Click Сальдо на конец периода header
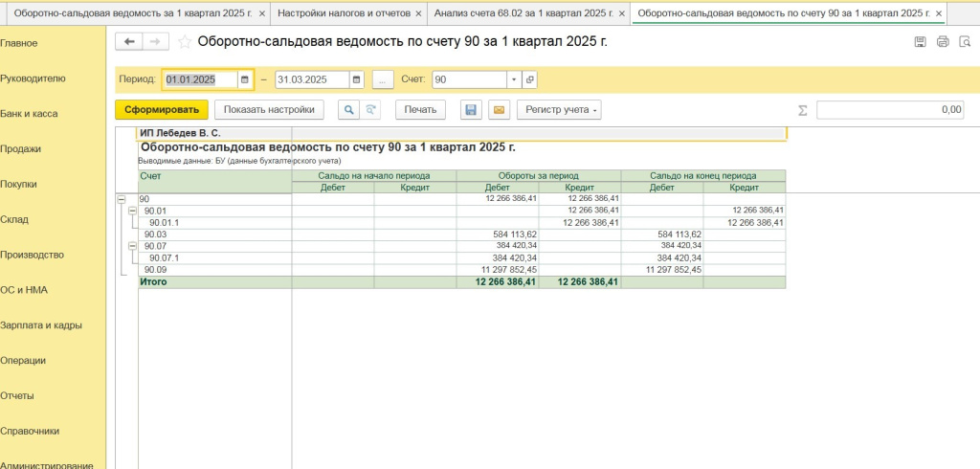Viewport: 980px width, 469px height. tap(703, 176)
